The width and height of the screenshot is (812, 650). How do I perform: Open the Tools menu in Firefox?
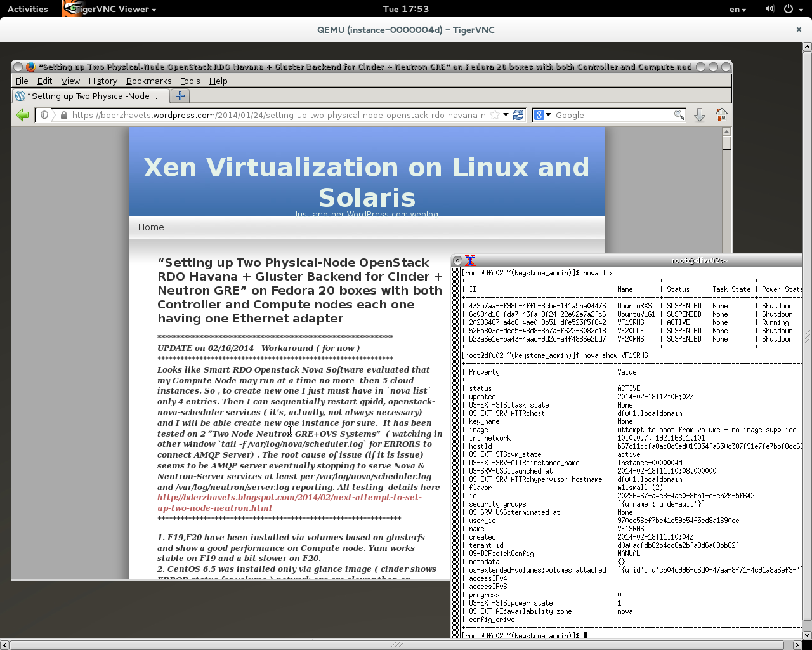(190, 81)
